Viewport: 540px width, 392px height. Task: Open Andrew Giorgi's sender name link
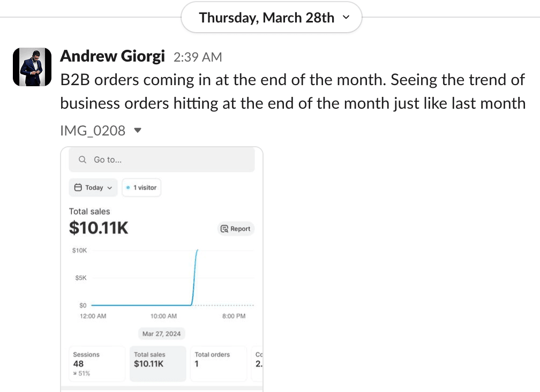coord(112,56)
